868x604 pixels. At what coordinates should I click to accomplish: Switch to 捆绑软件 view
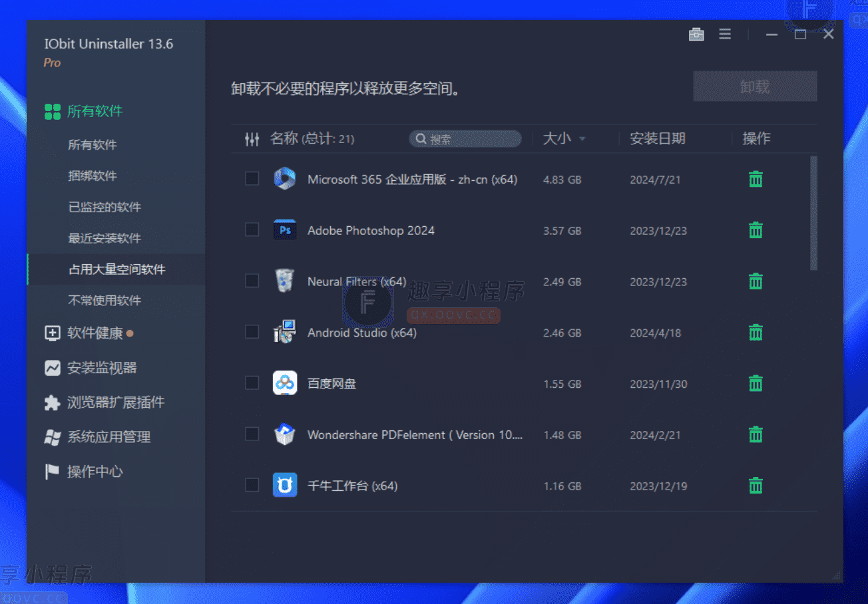click(93, 176)
